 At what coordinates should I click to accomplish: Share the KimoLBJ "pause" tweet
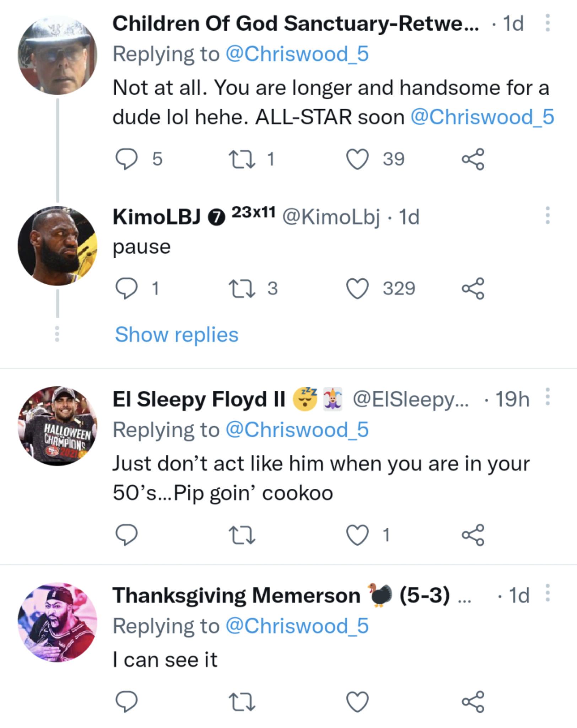473,288
